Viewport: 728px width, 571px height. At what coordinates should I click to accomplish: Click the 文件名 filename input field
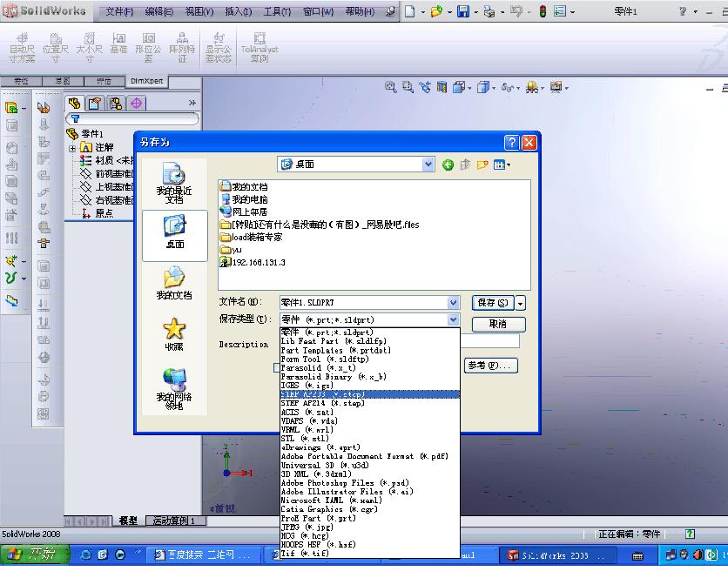click(x=363, y=303)
